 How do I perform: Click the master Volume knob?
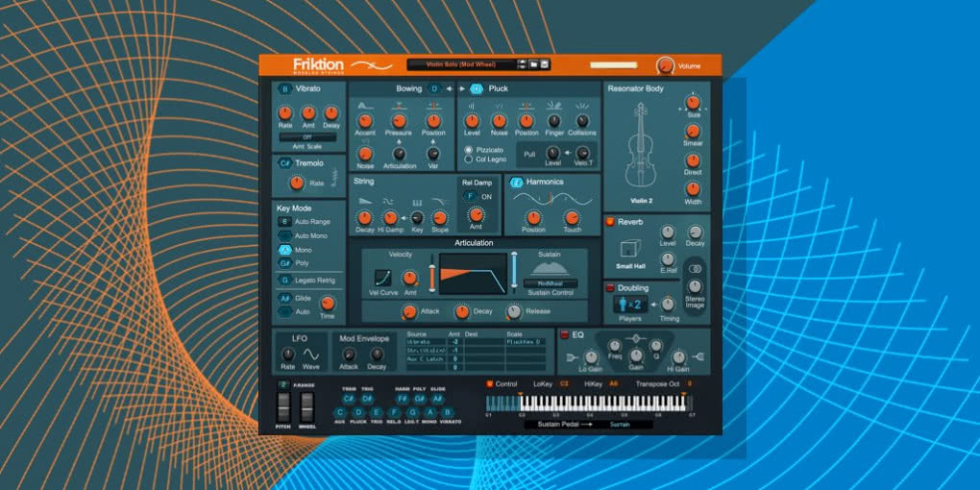click(665, 65)
